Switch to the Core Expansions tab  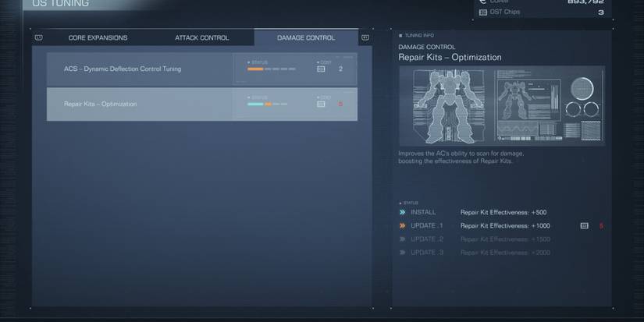(x=98, y=37)
